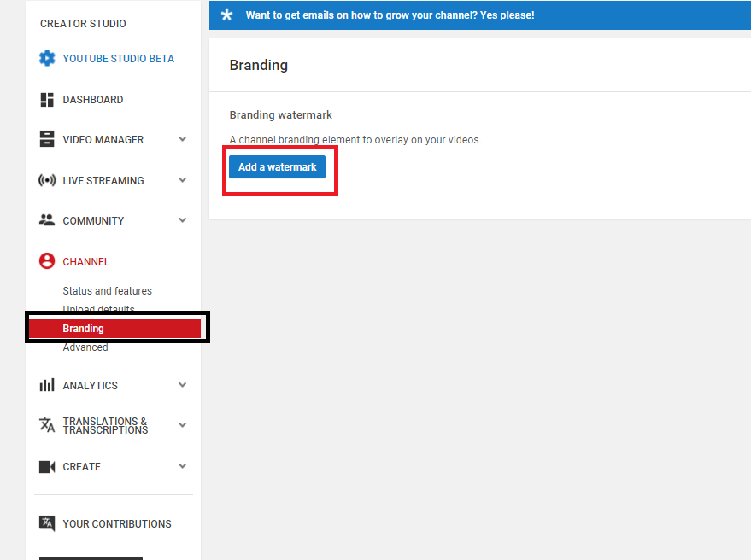751x560 pixels.
Task: Open Analytics menu label
Action: pos(90,386)
